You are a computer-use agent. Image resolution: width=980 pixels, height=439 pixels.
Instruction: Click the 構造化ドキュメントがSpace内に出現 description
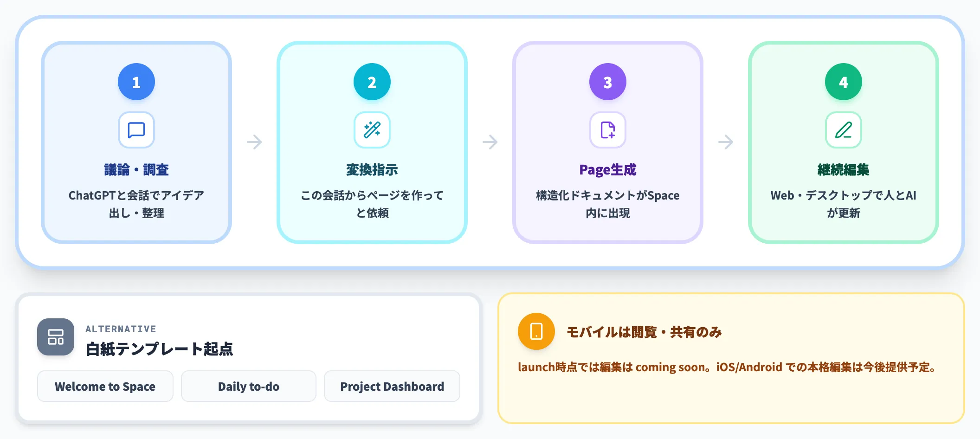click(608, 204)
